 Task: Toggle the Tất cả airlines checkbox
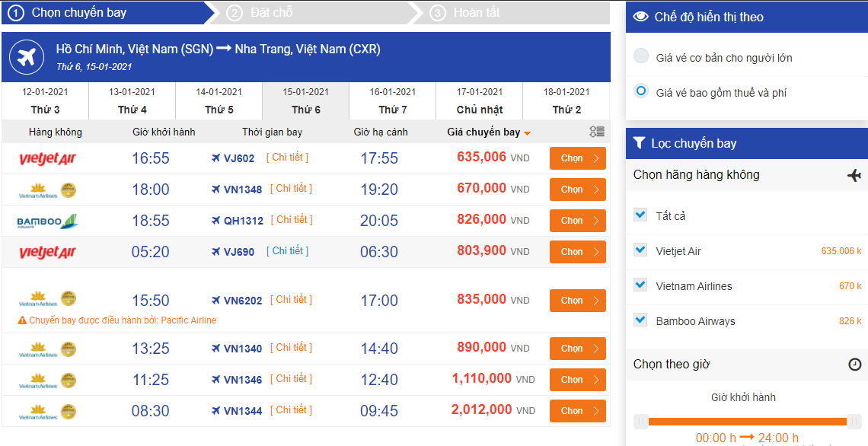pyautogui.click(x=640, y=215)
